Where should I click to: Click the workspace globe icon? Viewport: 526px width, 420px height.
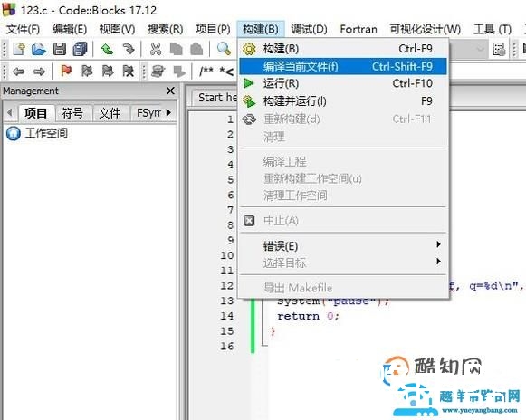13,133
